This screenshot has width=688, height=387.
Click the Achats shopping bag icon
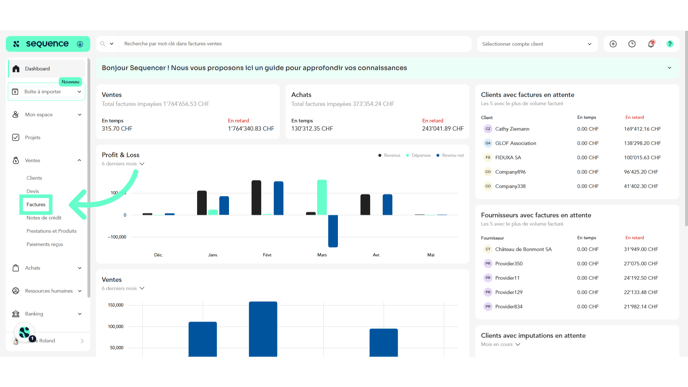[15, 268]
